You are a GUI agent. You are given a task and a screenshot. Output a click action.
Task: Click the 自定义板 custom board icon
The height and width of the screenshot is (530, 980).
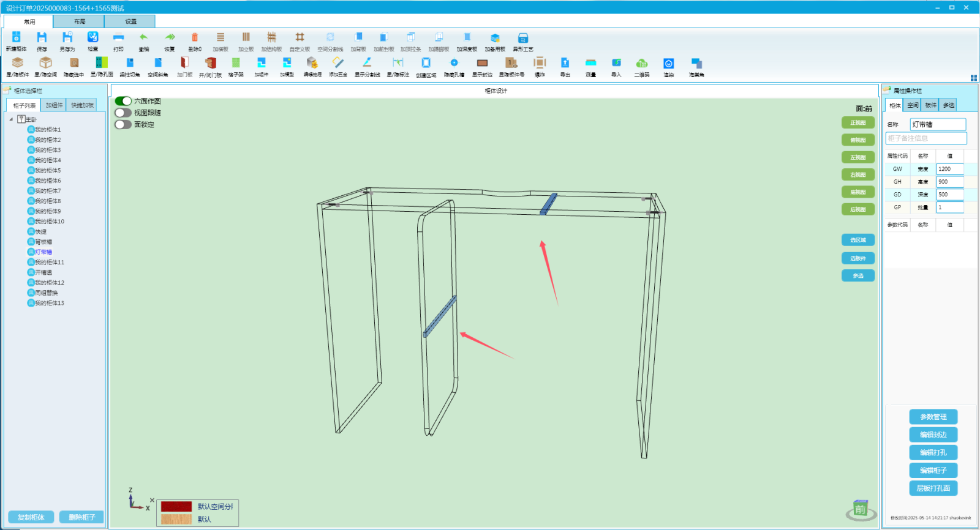tap(300, 38)
